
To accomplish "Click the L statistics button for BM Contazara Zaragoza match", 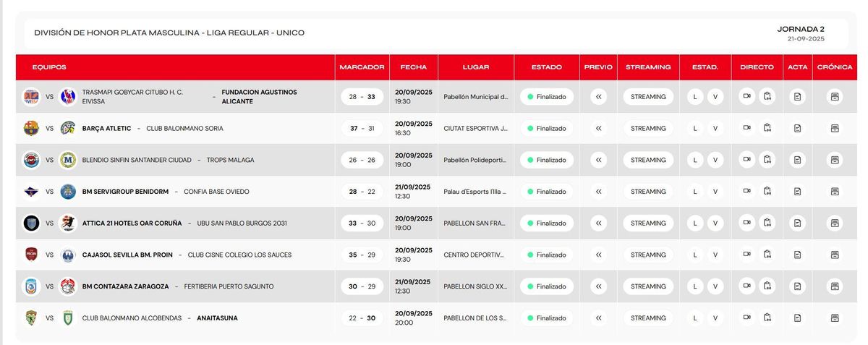I will click(695, 286).
